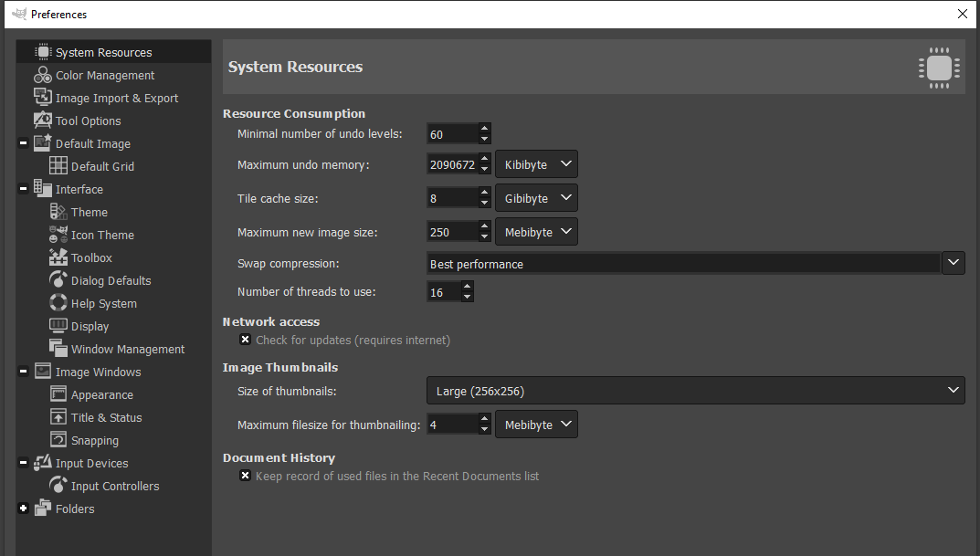
Task: Click the Dialog Defaults icon
Action: coord(58,280)
